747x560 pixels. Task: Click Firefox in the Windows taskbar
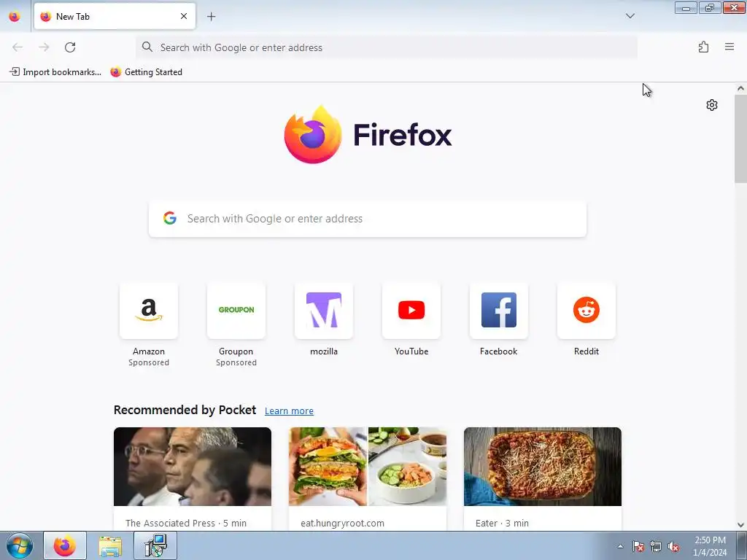65,545
